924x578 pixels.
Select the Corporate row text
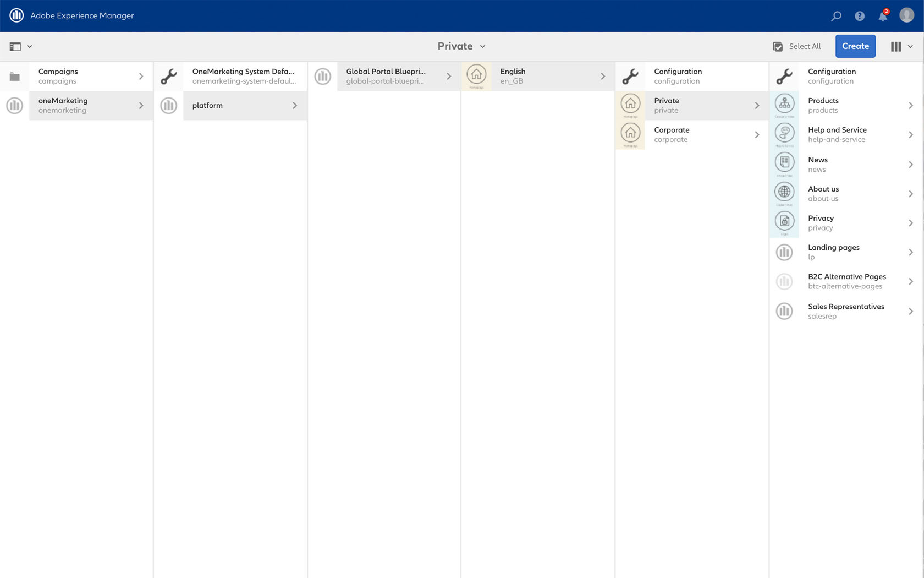[x=672, y=135]
